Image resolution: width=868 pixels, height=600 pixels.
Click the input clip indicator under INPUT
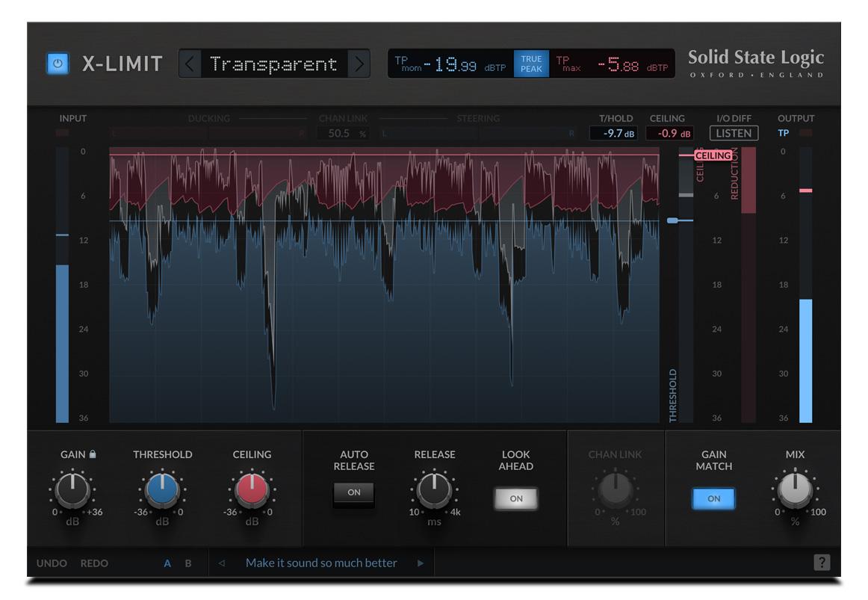62,133
